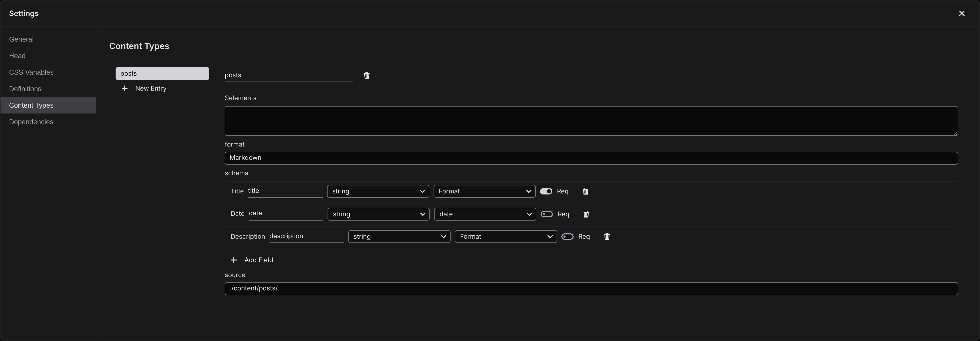Image resolution: width=980 pixels, height=341 pixels.
Task: Select the posts entry in list
Action: pos(162,74)
